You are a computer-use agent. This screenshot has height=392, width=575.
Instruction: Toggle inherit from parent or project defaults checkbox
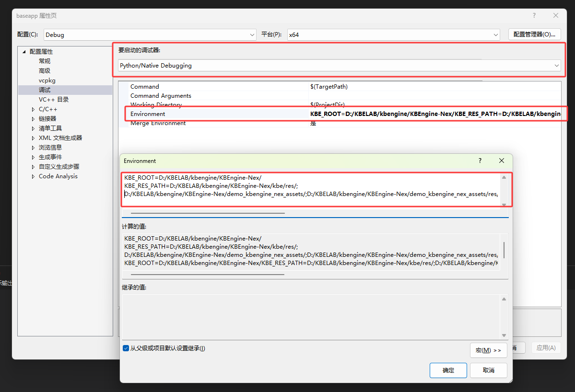coord(126,348)
